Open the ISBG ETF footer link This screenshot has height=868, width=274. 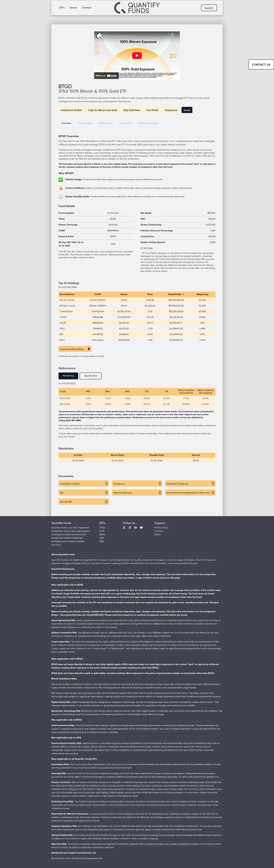pos(102,542)
